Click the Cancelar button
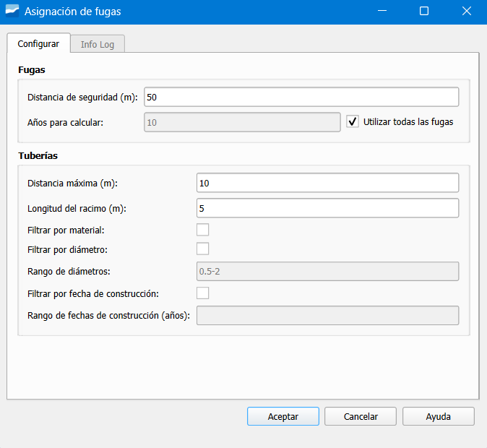The image size is (487, 448). 361,416
